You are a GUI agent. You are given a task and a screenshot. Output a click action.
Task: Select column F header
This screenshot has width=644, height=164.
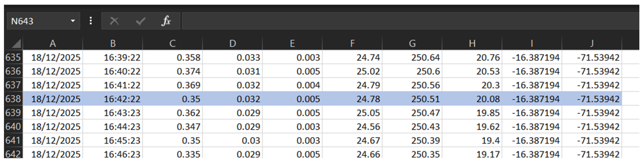coord(352,43)
